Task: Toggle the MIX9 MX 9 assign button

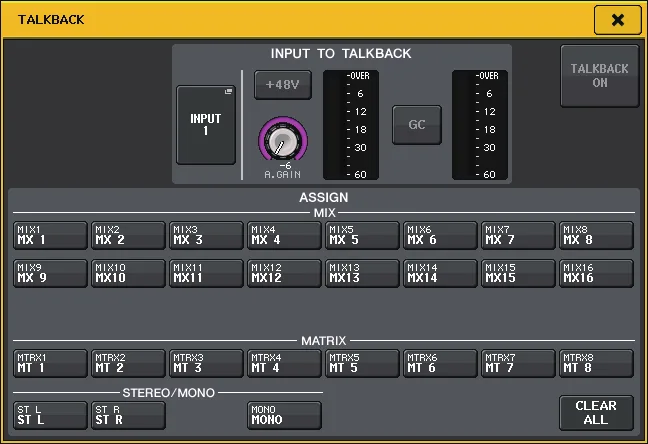Action: pos(50,273)
